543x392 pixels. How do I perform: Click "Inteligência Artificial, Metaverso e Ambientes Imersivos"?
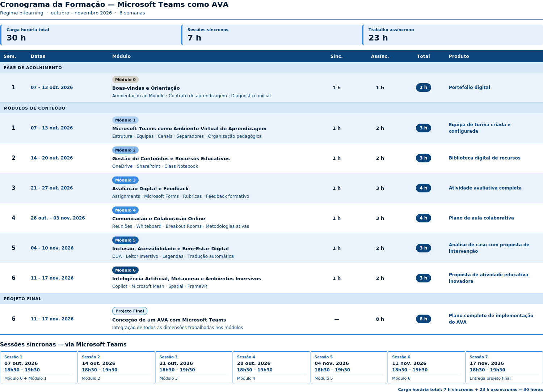[x=186, y=279]
